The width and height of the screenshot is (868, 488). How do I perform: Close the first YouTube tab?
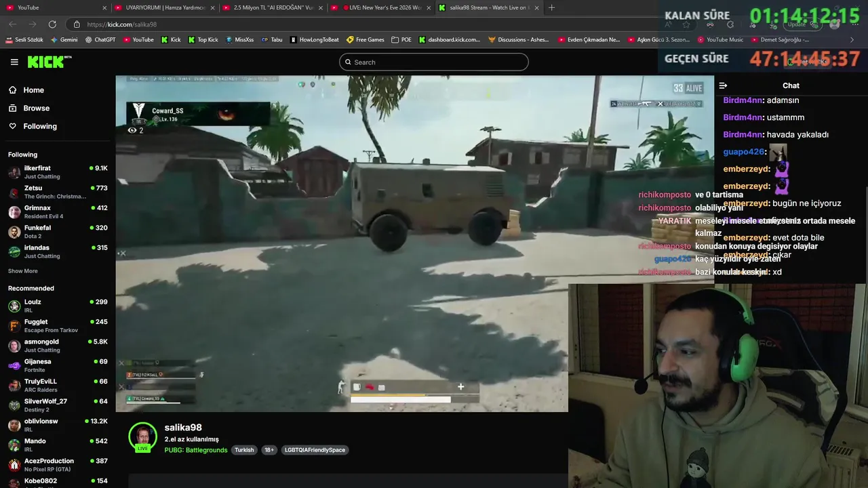pyautogui.click(x=104, y=7)
